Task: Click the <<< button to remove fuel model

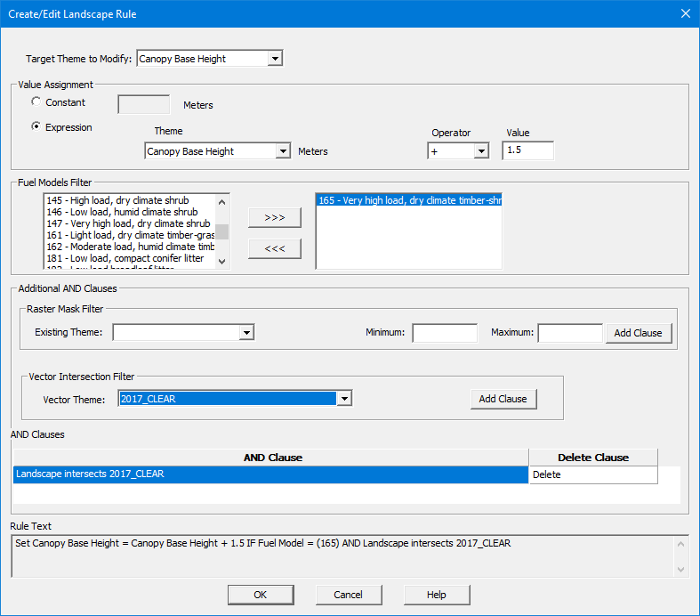Action: [x=275, y=249]
